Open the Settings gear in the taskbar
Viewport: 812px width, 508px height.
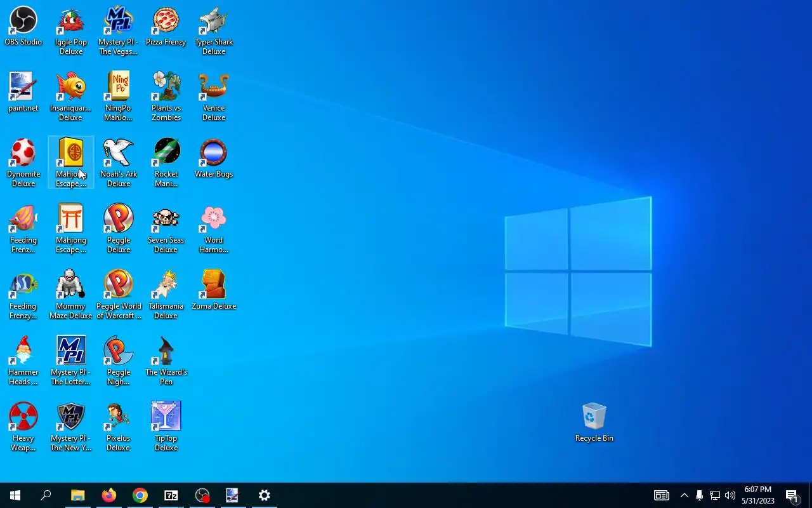(264, 495)
